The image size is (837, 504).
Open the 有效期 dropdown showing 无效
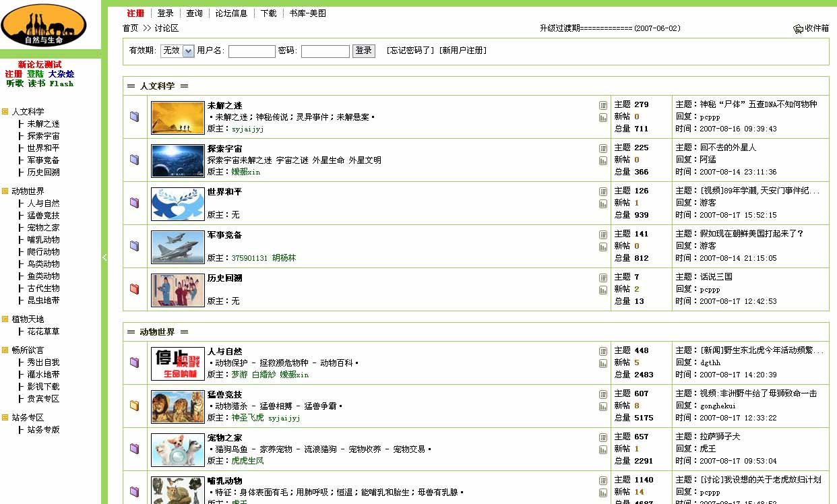coord(178,51)
